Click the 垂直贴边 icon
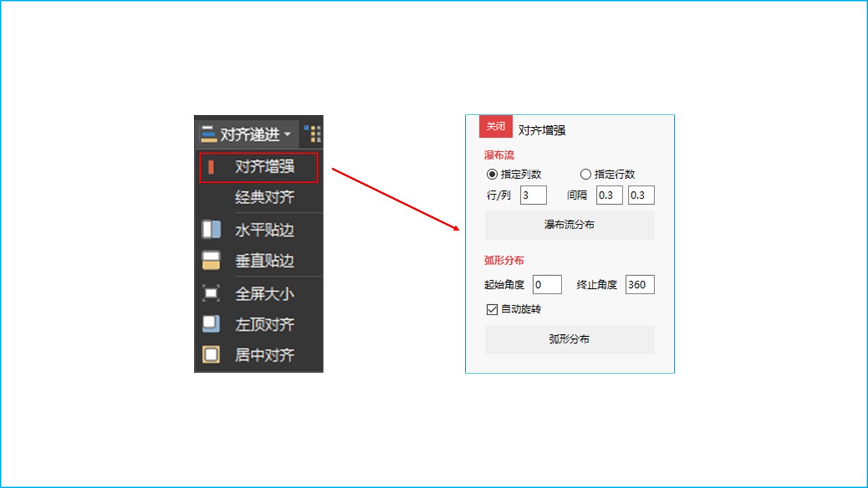The width and height of the screenshot is (868, 488). pos(212,261)
